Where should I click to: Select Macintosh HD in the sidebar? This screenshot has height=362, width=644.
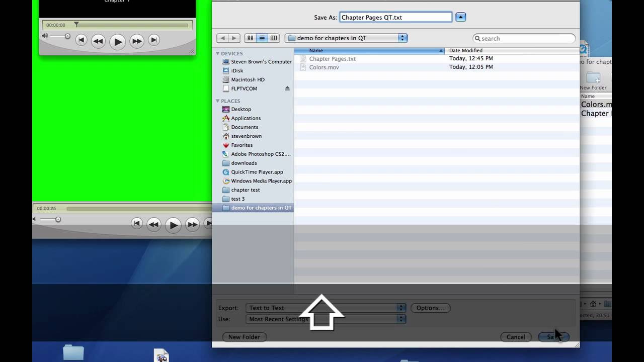click(244, 80)
